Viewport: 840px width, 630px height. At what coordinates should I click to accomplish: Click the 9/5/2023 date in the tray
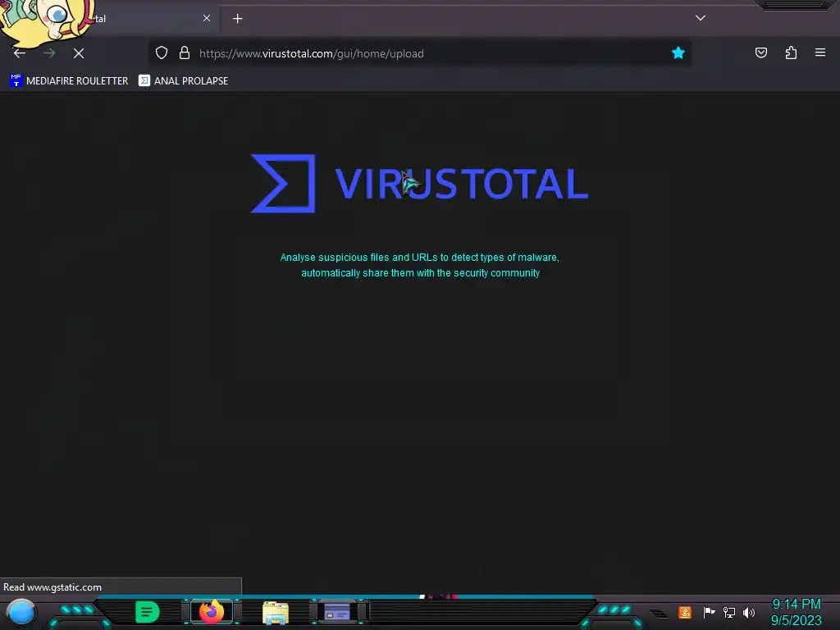796,620
